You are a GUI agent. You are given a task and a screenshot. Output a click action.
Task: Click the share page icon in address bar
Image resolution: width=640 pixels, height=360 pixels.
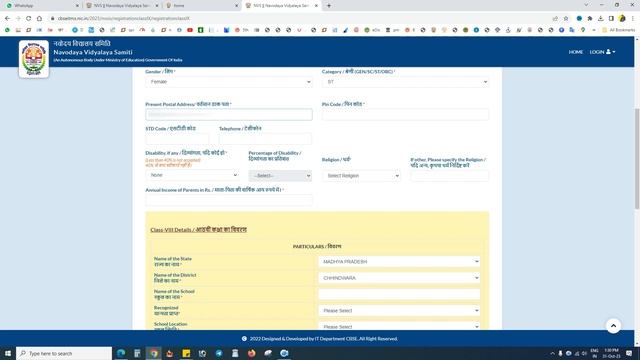tap(555, 18)
